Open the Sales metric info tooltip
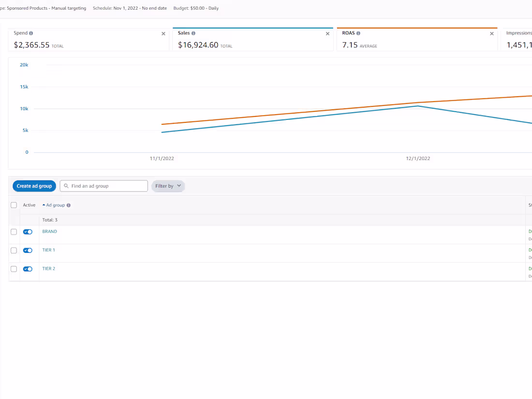Image resolution: width=532 pixels, height=399 pixels. coord(194,33)
